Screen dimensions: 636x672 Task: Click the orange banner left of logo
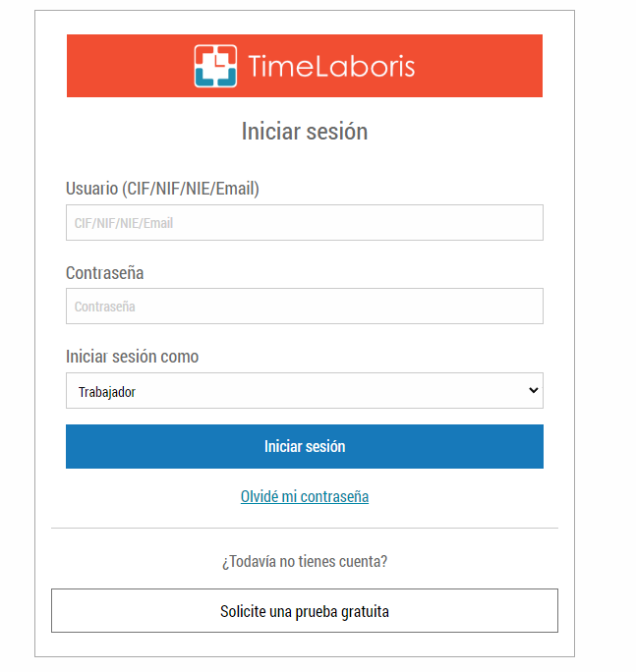130,66
